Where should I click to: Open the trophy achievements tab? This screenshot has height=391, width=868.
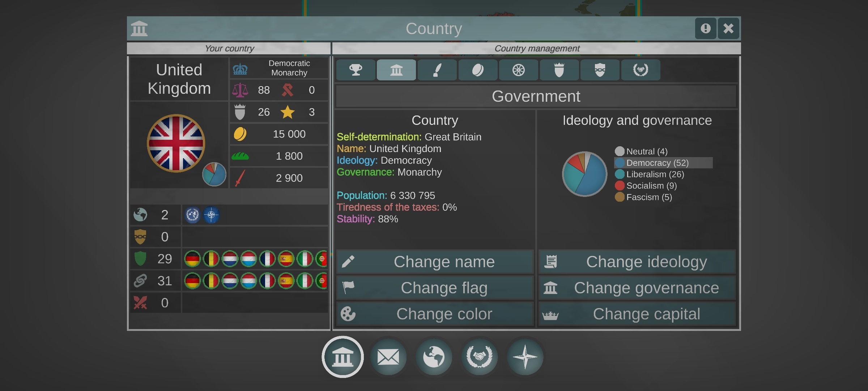tap(356, 70)
